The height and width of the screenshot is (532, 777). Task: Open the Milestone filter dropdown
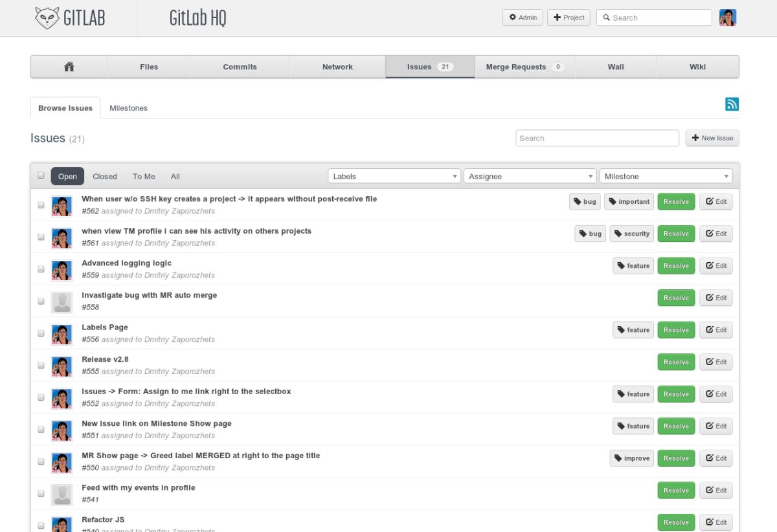[x=666, y=176]
